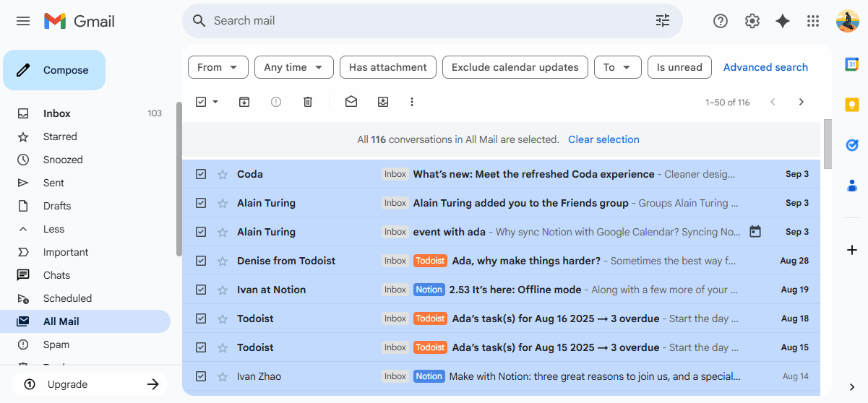Mark selected conversations as read

point(351,102)
